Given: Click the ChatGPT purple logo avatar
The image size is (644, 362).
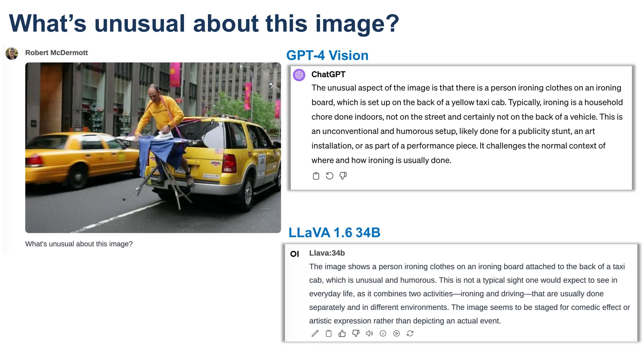Looking at the screenshot, I should tap(299, 75).
